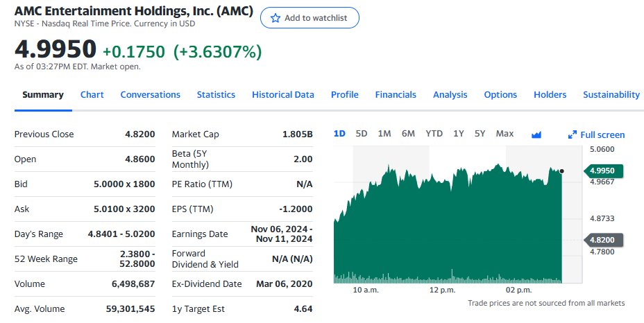
Task: Click the Forward Dividend & Yield label
Action: [205, 259]
